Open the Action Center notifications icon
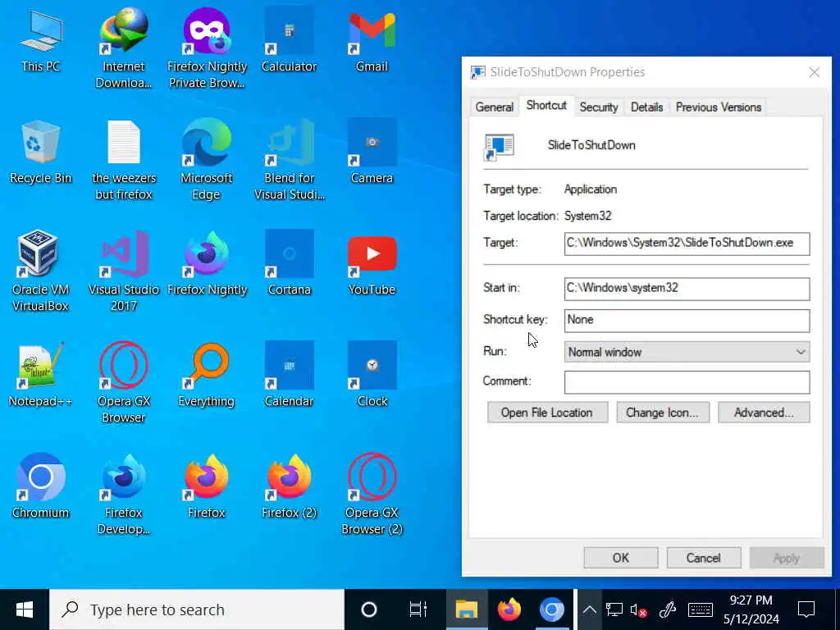Screen dimensions: 840x630 pyautogui.click(x=806, y=609)
